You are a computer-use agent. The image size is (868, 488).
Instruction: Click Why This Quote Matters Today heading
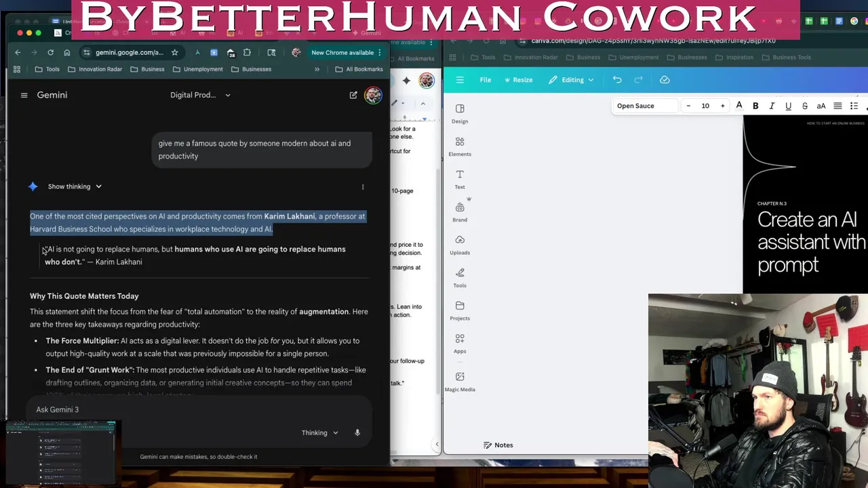click(84, 296)
